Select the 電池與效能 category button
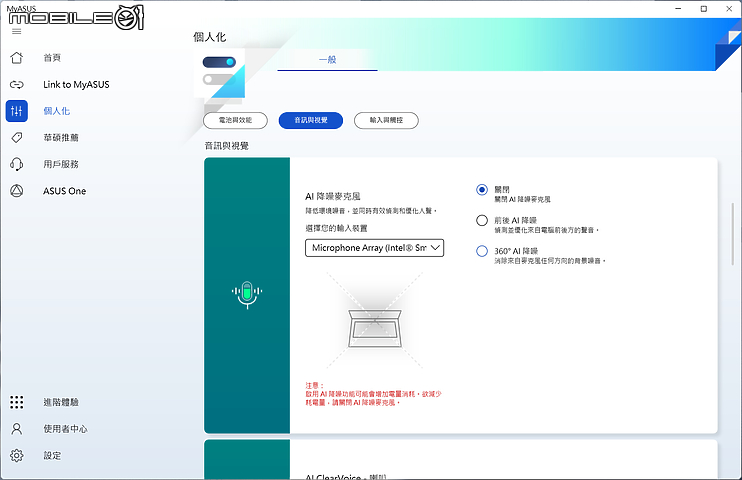This screenshot has height=480, width=742. coord(235,120)
